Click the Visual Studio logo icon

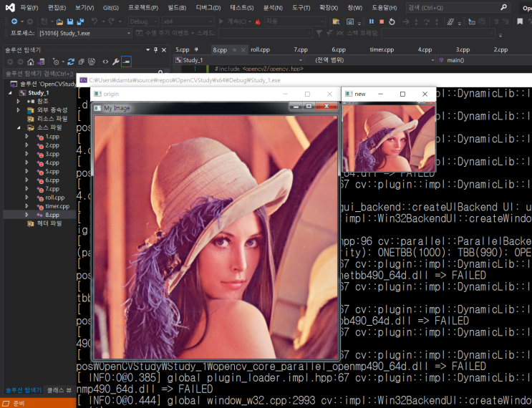(x=10, y=7)
